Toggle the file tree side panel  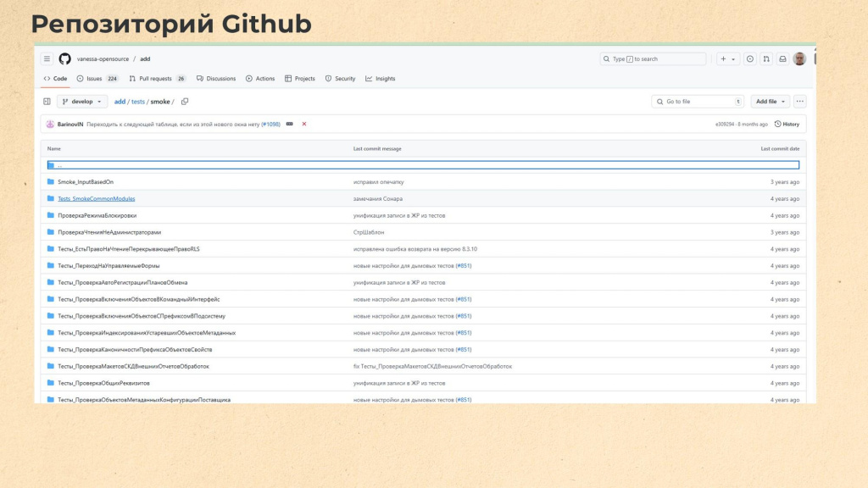tap(47, 102)
